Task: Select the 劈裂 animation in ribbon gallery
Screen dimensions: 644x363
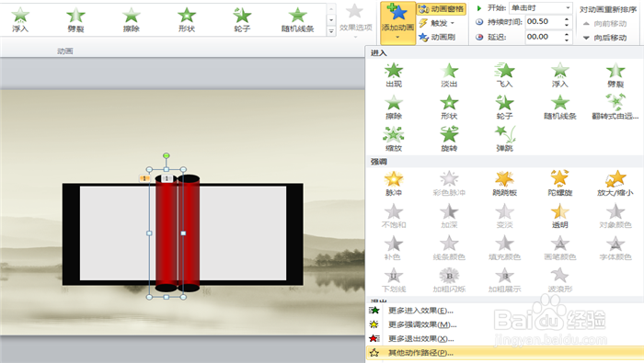Action: pos(76,20)
